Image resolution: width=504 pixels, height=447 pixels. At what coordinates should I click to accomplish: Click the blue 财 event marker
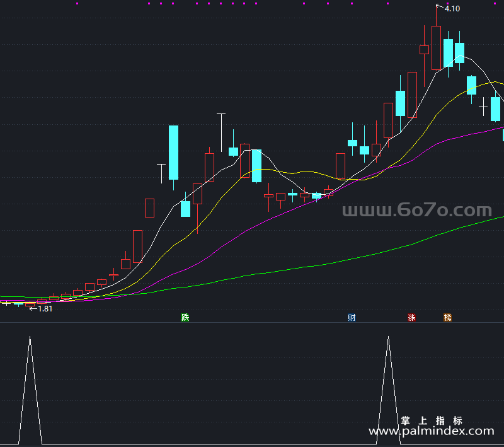352,317
